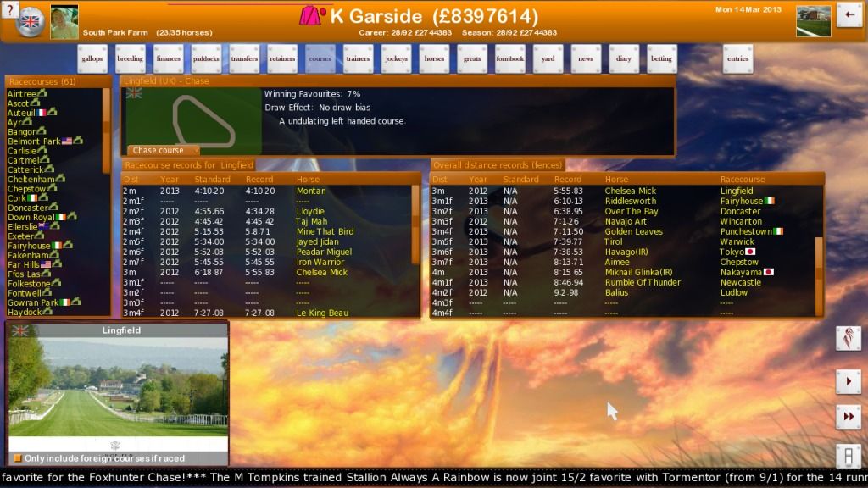868x488 pixels.
Task: Open the greats menu
Action: pos(472,58)
